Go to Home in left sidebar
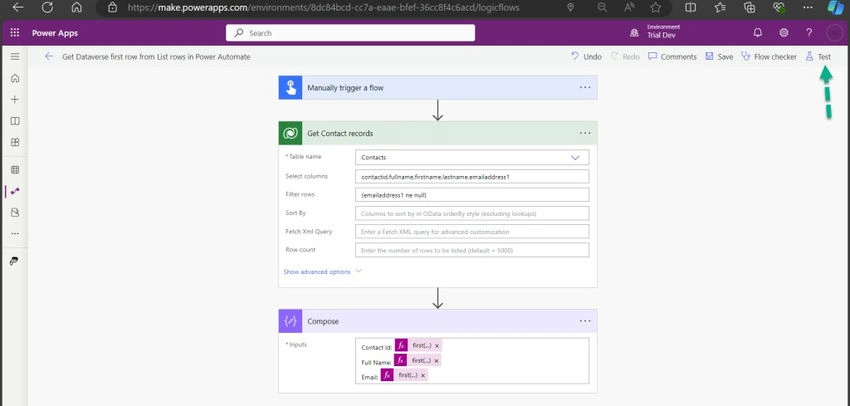This screenshot has width=850, height=406. pos(15,78)
